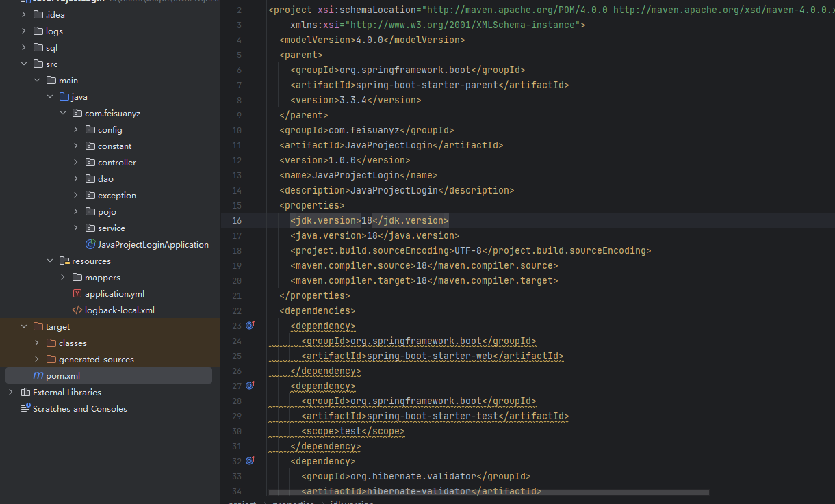Screen dimensions: 835x504
Task: Select the mappers folder row
Action: 110,277
